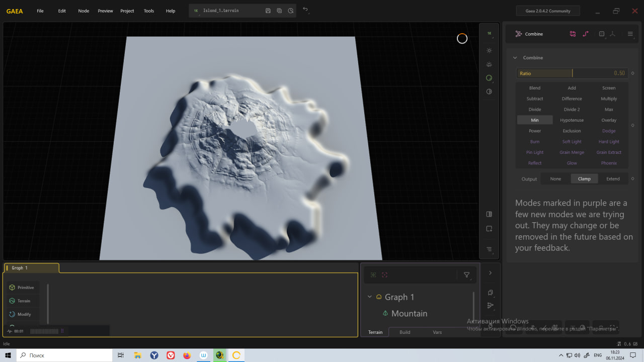Click the split view icon in viewport toolbar
The height and width of the screenshot is (362, 644).
489,214
